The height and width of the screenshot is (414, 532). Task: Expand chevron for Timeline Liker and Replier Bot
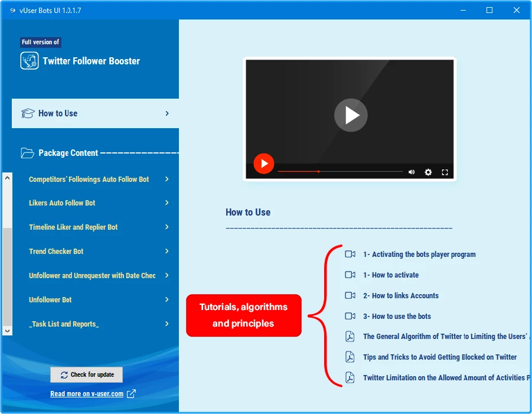[x=167, y=227]
